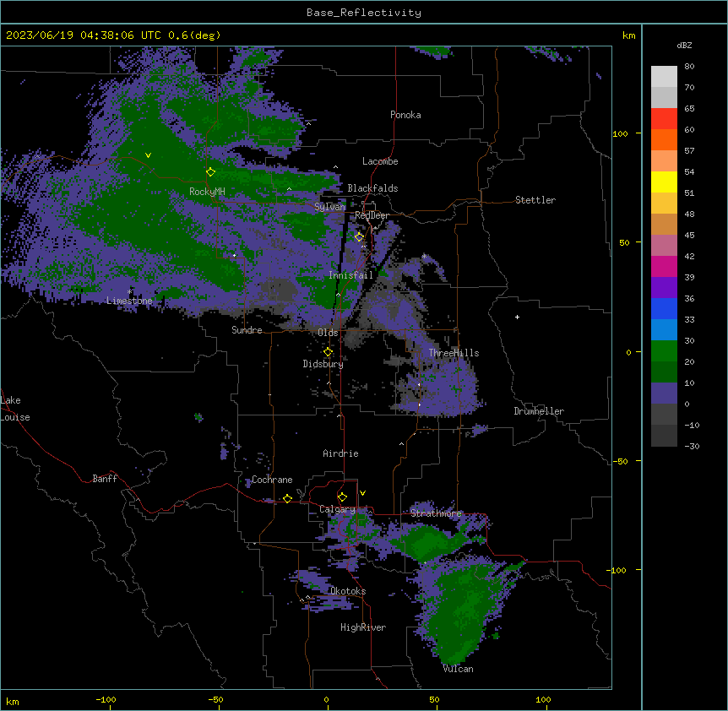Click the Blackfalds city label

tap(372, 188)
